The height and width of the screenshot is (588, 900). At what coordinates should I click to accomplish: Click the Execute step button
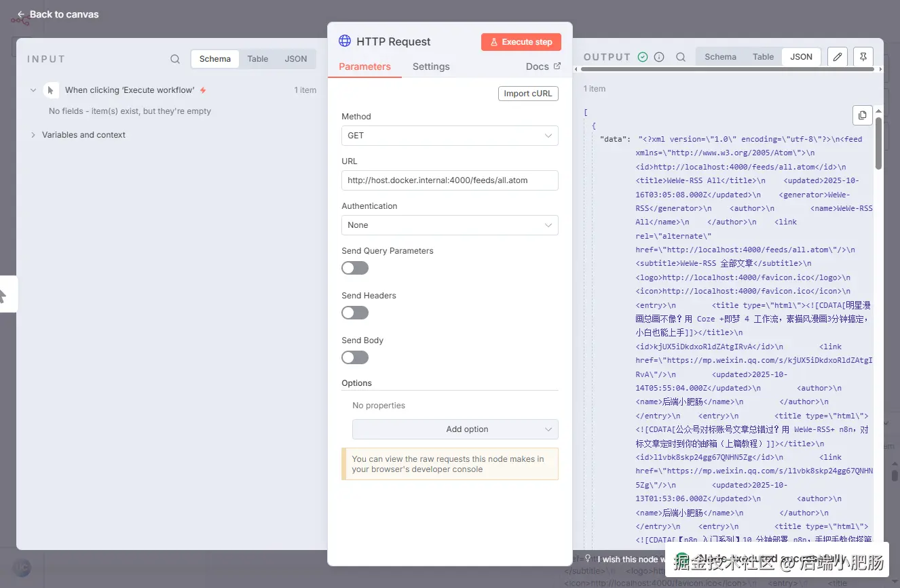(521, 42)
